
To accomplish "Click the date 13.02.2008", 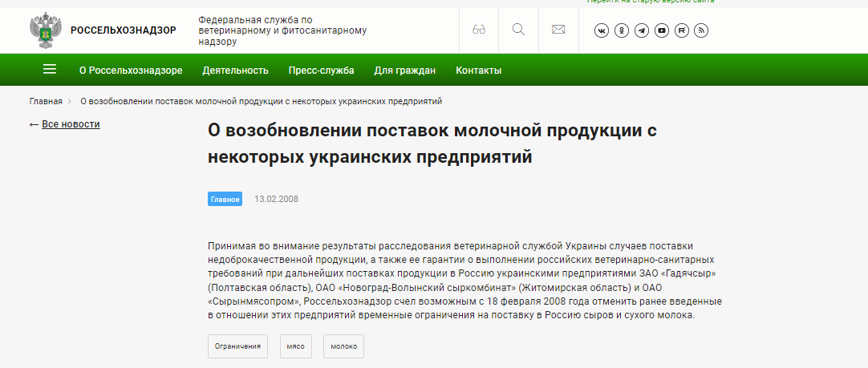I will point(276,199).
